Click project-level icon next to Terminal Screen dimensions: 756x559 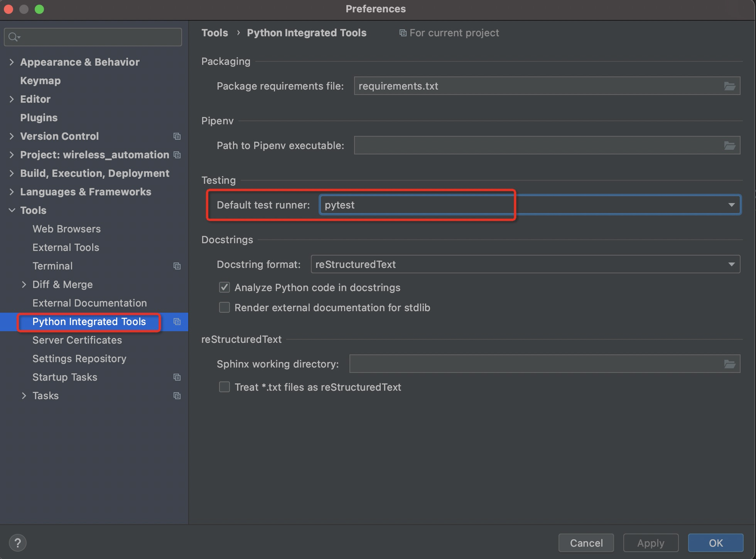(177, 266)
